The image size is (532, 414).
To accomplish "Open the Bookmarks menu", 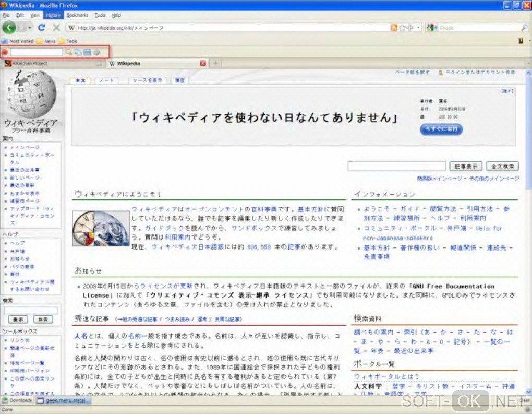I will click(77, 15).
